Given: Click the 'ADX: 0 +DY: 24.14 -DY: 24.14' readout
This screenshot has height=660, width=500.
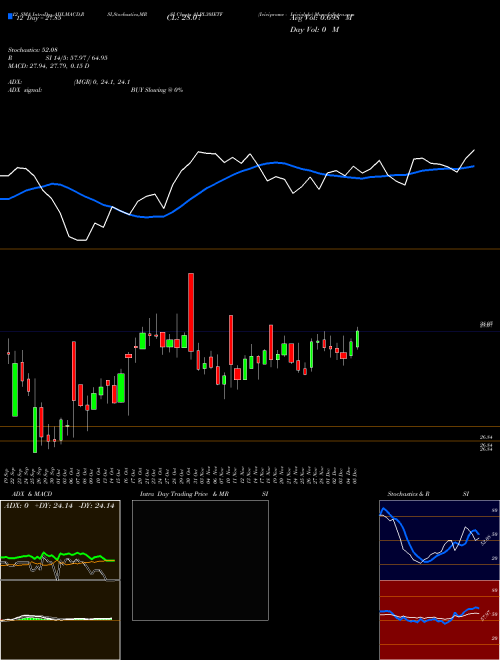Looking at the screenshot, I should [59, 506].
